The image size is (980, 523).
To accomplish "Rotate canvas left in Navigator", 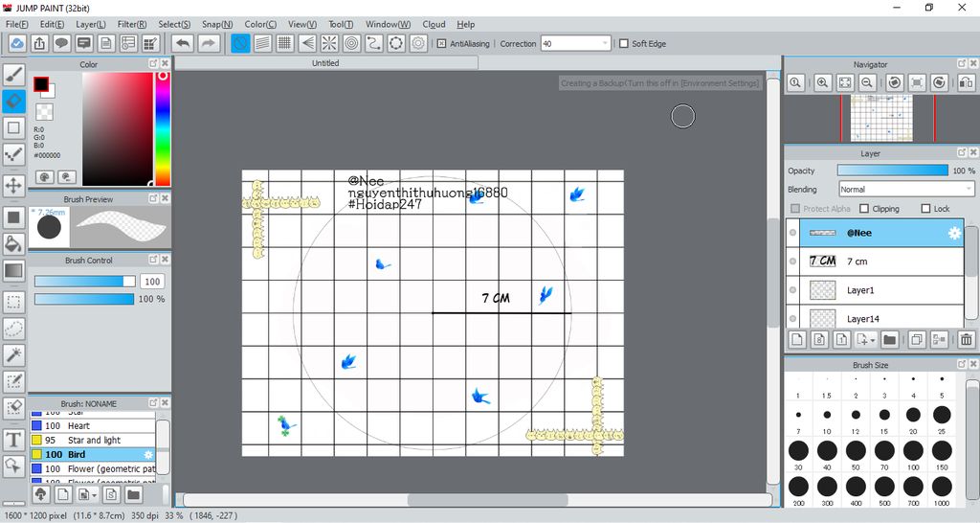I will [x=895, y=82].
